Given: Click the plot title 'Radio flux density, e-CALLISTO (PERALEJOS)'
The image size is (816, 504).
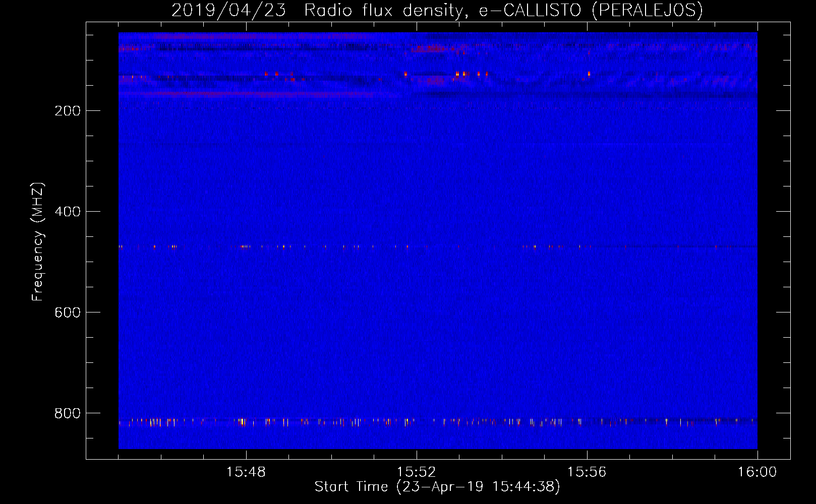Looking at the screenshot, I should 503,10.
